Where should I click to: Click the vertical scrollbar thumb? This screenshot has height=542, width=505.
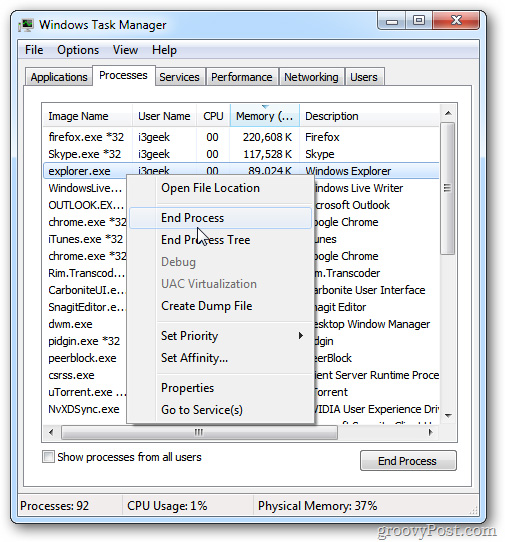[448, 188]
